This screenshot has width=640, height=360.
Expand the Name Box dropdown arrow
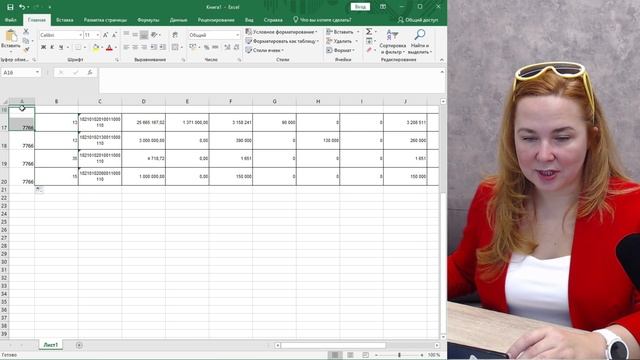point(37,72)
